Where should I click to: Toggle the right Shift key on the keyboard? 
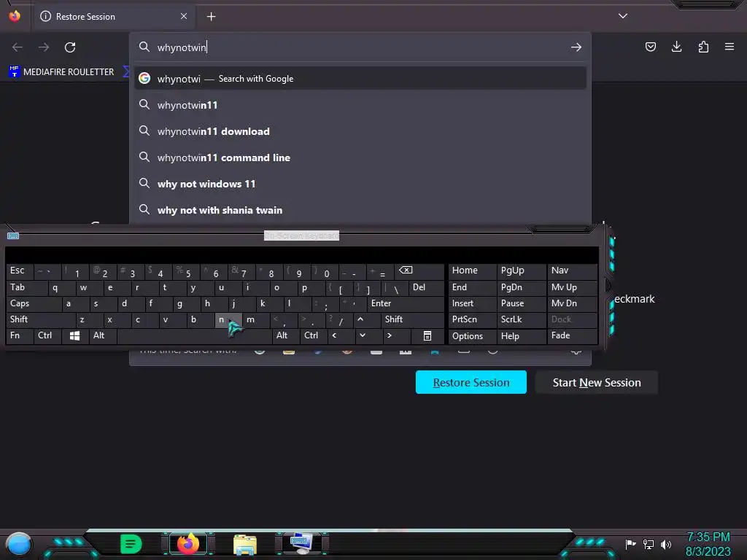pyautogui.click(x=413, y=319)
